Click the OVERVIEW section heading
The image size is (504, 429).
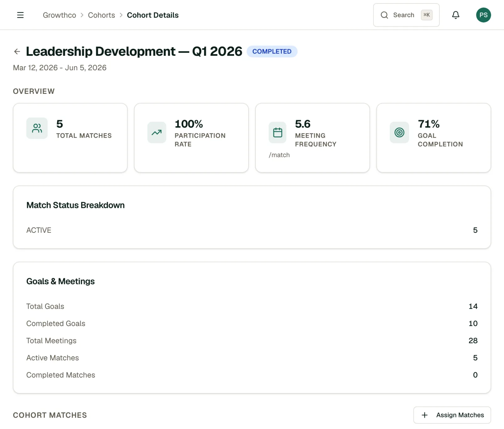click(34, 91)
